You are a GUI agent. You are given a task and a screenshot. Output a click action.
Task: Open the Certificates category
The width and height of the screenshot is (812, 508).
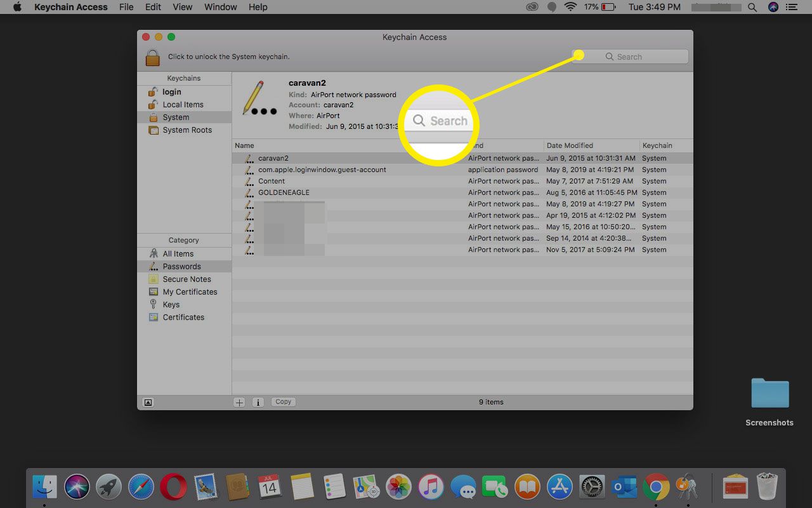tap(184, 317)
